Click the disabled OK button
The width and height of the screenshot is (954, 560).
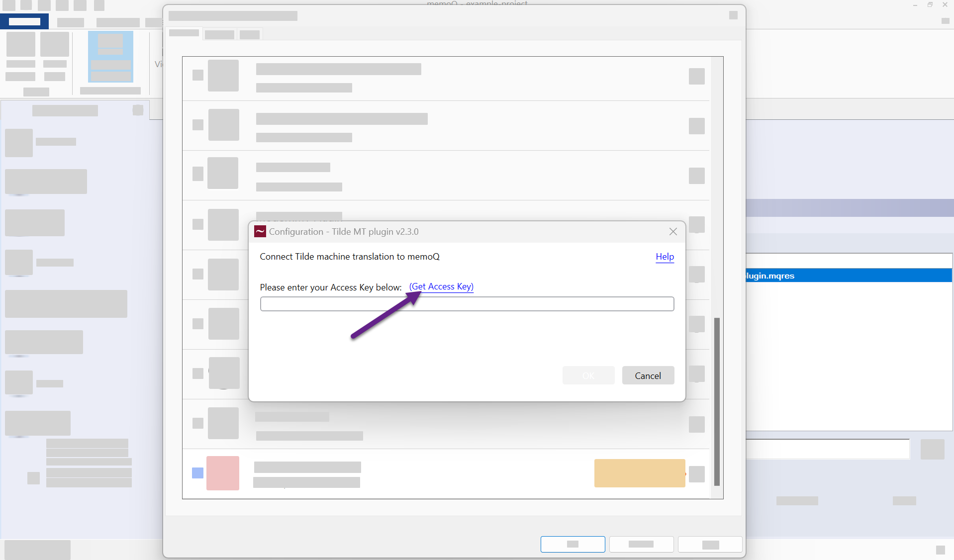click(x=588, y=375)
